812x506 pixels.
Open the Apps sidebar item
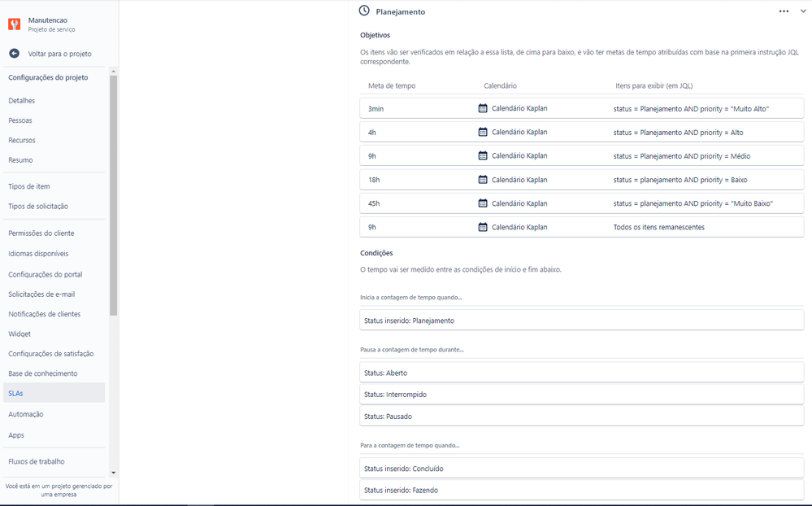tap(16, 435)
